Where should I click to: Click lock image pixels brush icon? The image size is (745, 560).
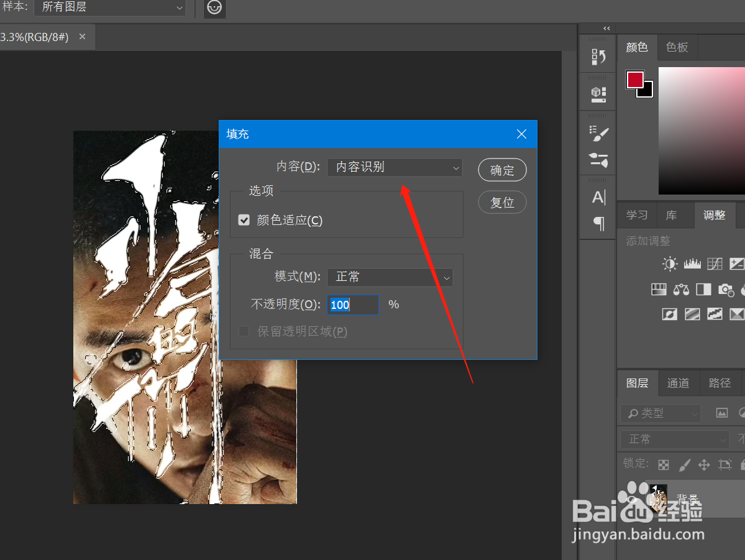[x=684, y=464]
